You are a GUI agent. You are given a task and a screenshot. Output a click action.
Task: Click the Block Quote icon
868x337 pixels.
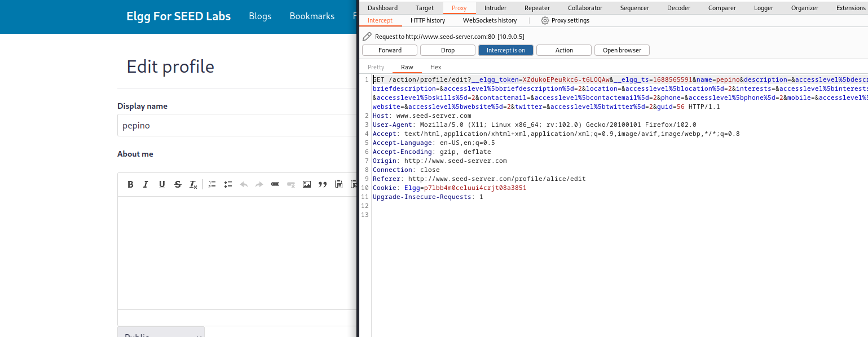tap(323, 184)
